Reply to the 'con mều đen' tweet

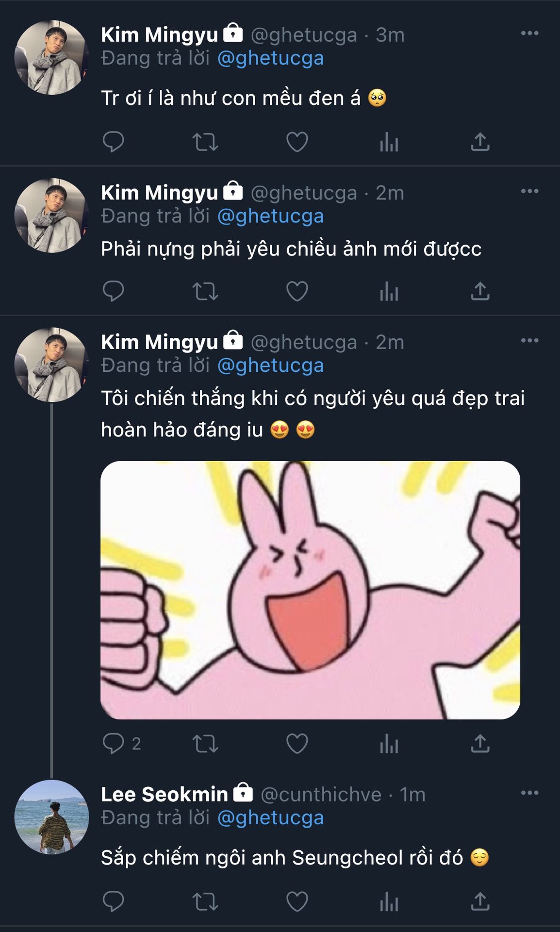click(114, 142)
